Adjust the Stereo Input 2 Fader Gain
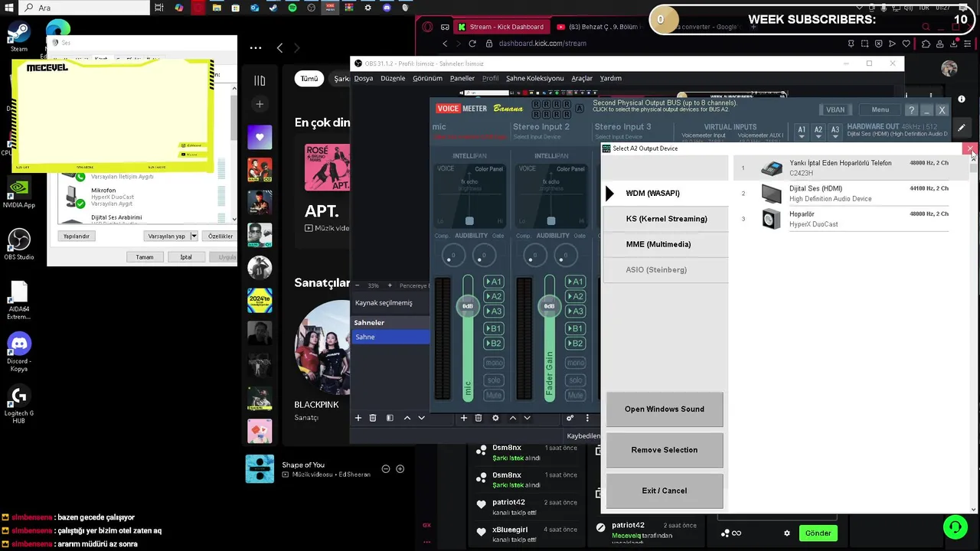The image size is (980, 551). tap(549, 306)
